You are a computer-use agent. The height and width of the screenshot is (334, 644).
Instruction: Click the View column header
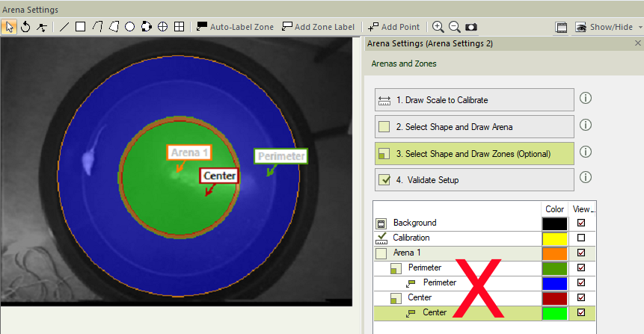point(583,209)
